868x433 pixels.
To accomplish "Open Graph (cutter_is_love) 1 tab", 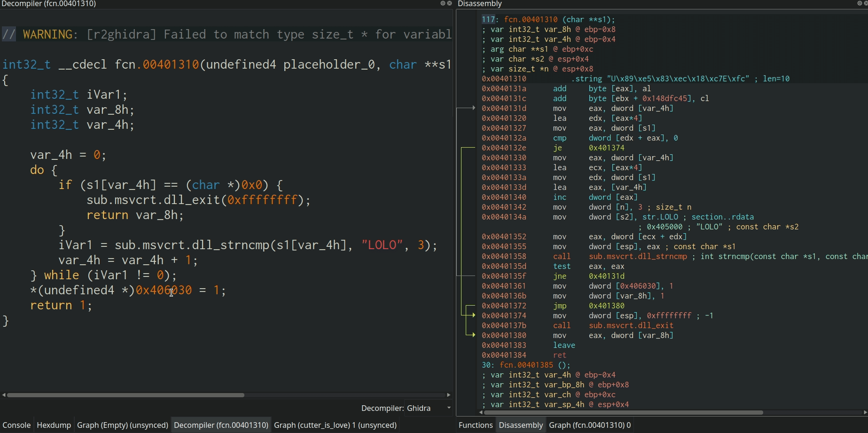I will 335,425.
